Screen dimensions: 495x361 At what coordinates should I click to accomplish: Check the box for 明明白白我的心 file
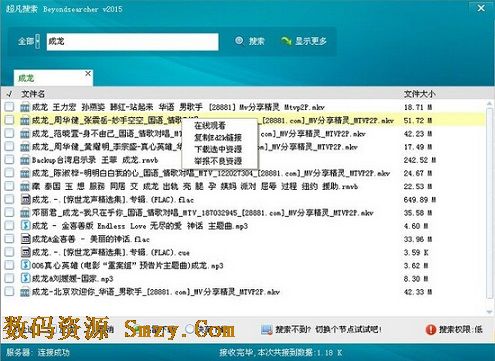9,173
